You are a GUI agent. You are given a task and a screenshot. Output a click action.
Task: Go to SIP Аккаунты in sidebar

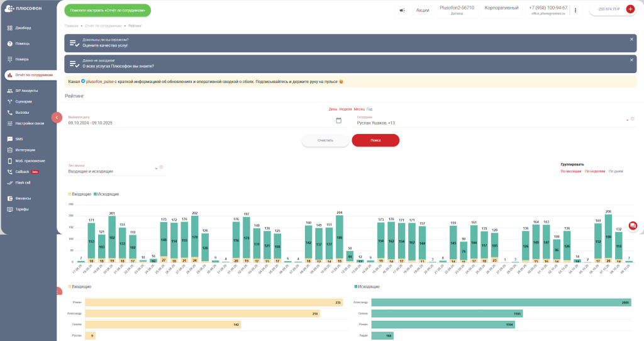26,91
